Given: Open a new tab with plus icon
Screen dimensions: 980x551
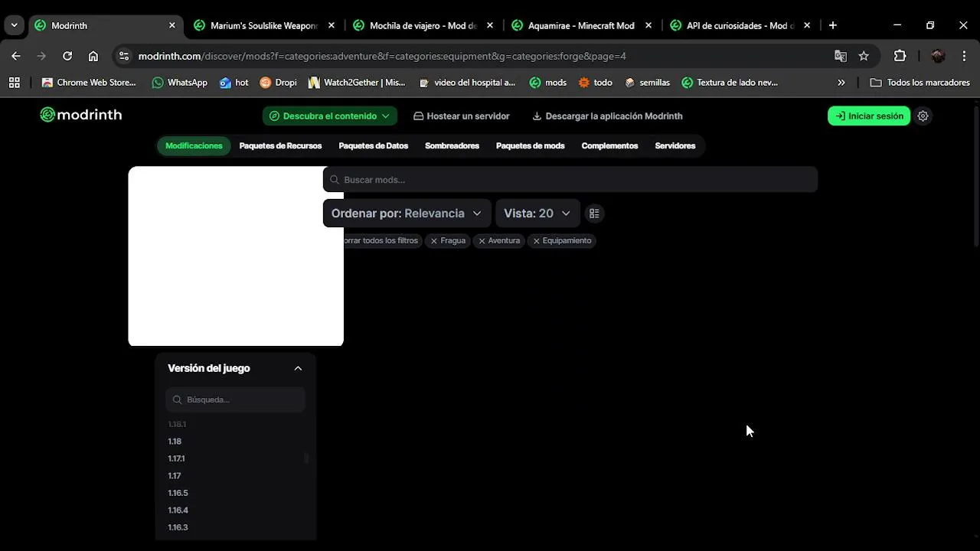Looking at the screenshot, I should click(833, 25).
